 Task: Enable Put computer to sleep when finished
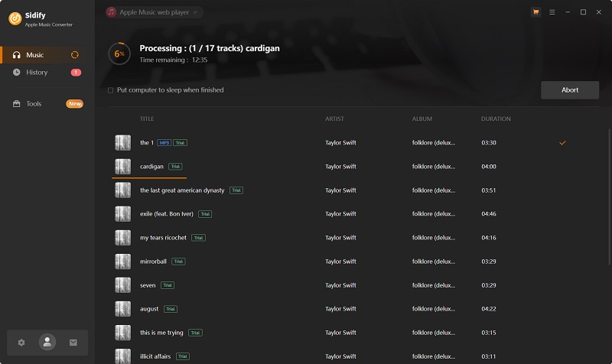pyautogui.click(x=110, y=90)
